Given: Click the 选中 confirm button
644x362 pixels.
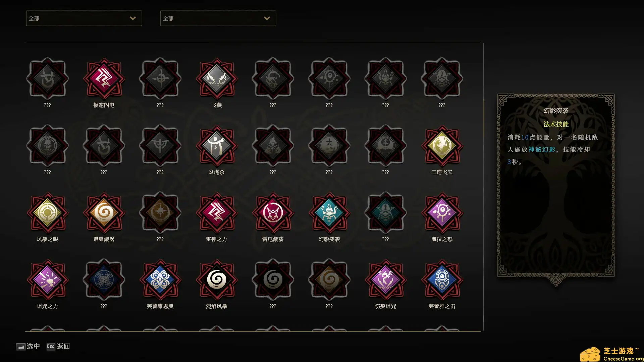Looking at the screenshot, I should pos(28,346).
